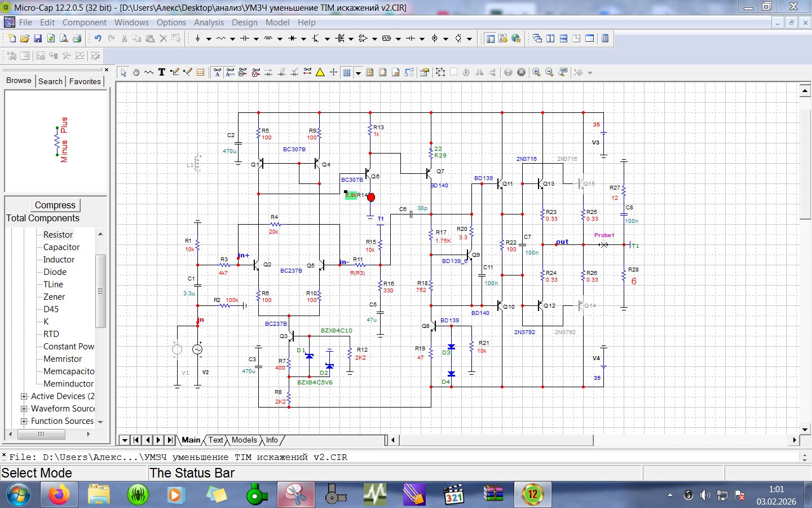
Task: Switch to the Models page tab
Action: [244, 440]
